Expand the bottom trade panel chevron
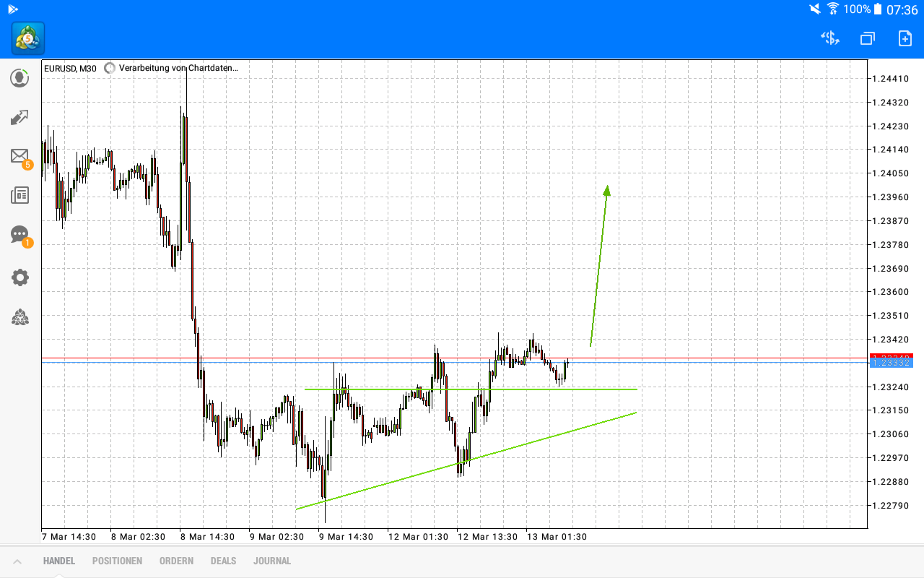Screen dimensions: 924x578 click(17, 560)
